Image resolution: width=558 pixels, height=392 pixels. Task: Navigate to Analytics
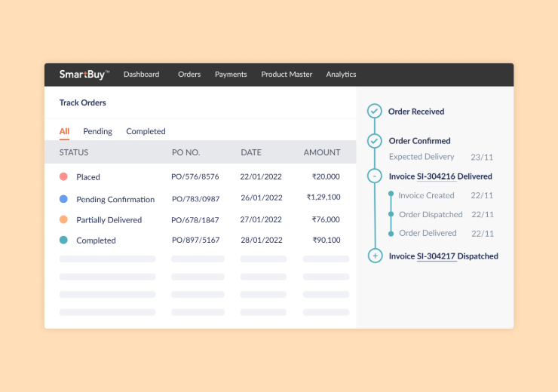341,75
